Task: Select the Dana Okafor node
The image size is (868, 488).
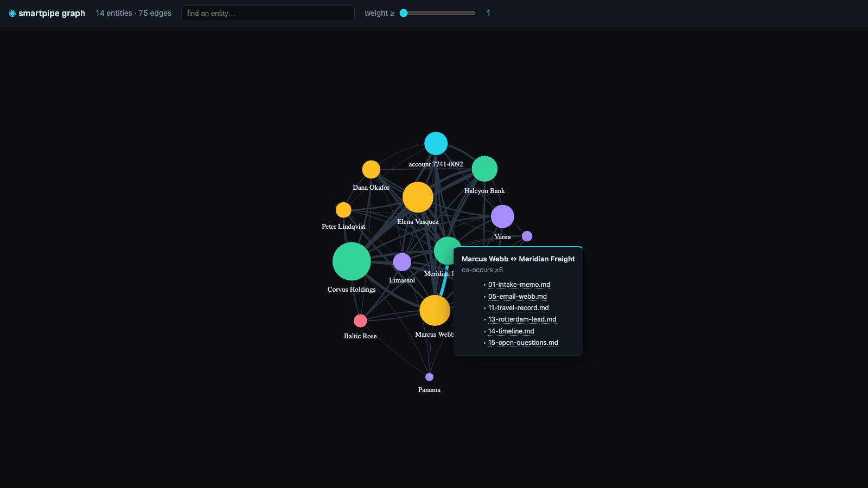Action: pyautogui.click(x=371, y=170)
